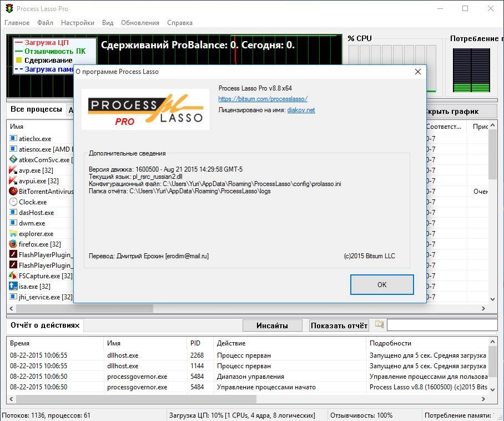Click the Показать отчёт button

[339, 325]
